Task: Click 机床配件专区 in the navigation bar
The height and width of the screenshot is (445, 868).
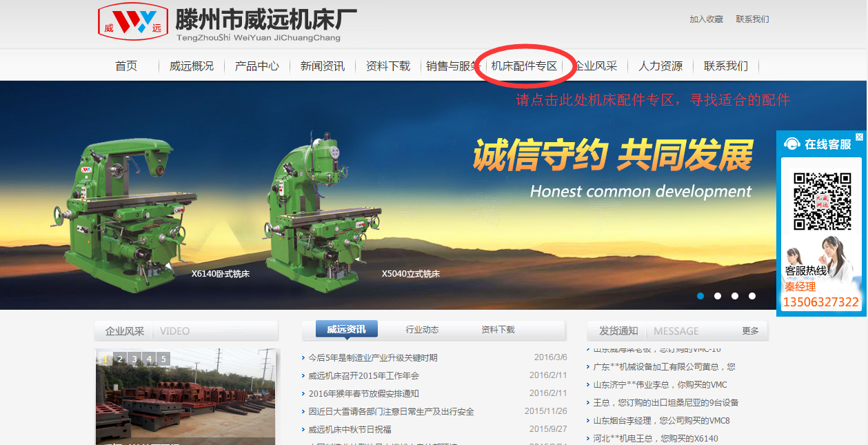Action: (x=524, y=66)
